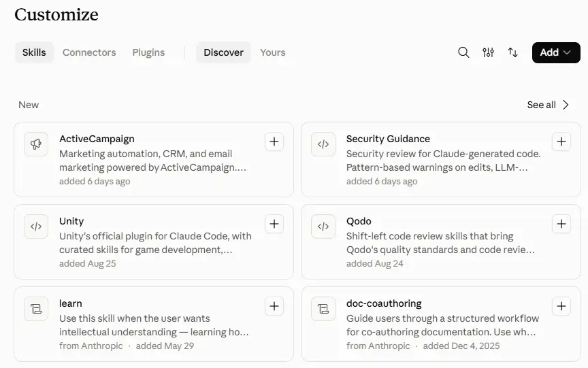Click Qodo's Shift-left code review description
588x368 pixels.
(x=440, y=244)
